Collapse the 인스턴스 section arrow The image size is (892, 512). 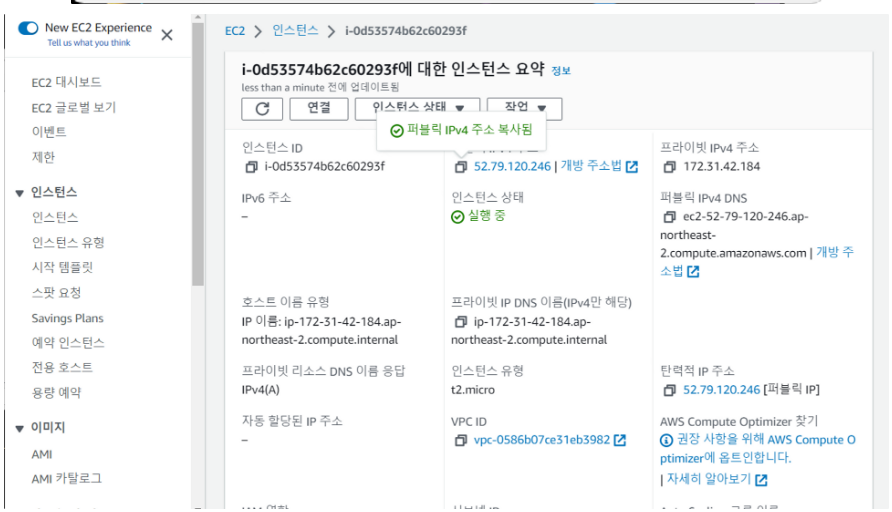coord(19,193)
